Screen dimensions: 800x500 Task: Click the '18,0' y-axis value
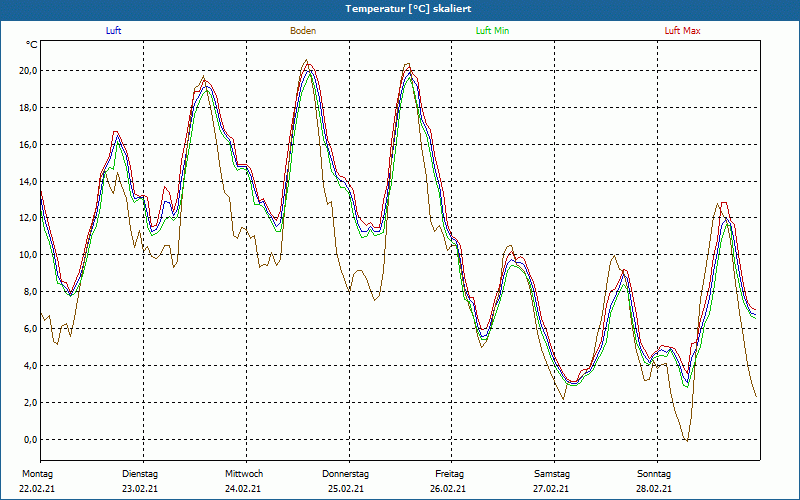tap(28, 108)
